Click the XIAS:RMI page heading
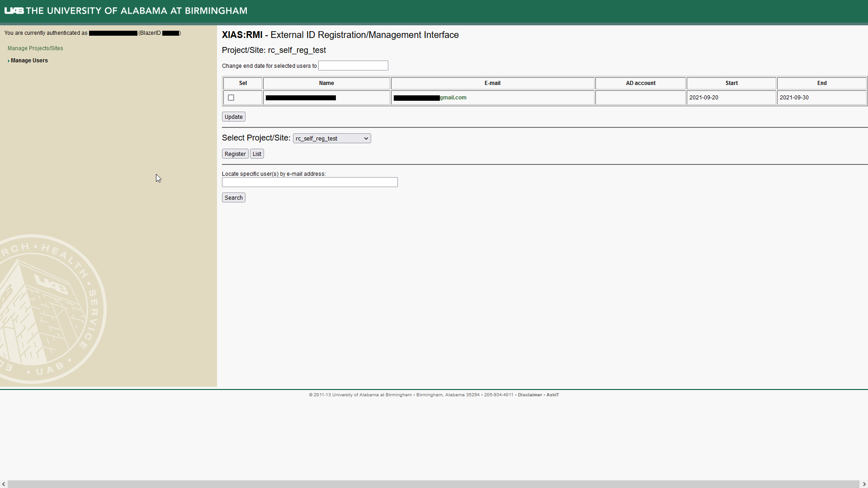868x488 pixels. tap(340, 35)
